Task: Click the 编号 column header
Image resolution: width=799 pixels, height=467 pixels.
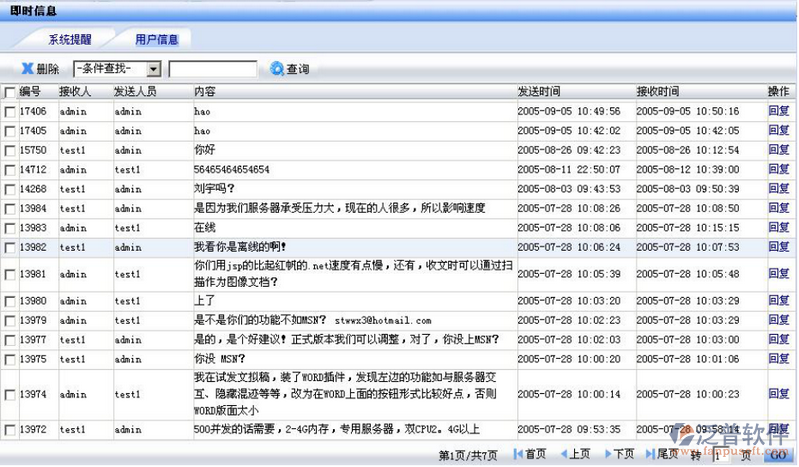Action: pos(30,92)
